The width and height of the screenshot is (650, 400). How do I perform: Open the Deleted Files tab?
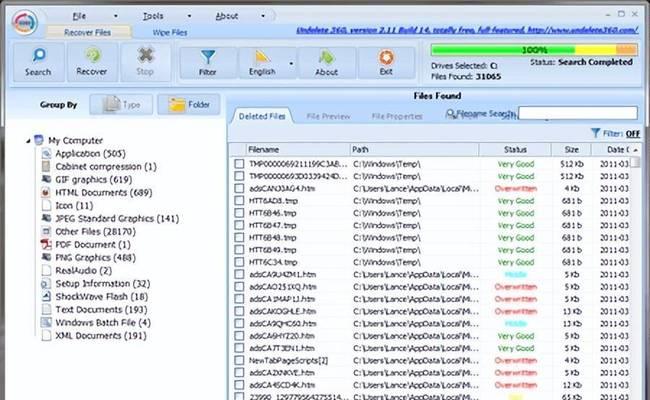(262, 116)
